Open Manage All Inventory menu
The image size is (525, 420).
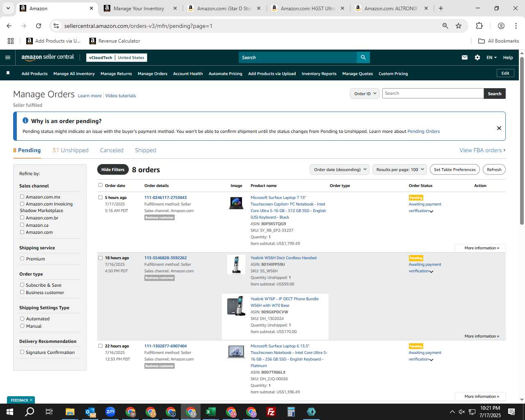(x=74, y=73)
